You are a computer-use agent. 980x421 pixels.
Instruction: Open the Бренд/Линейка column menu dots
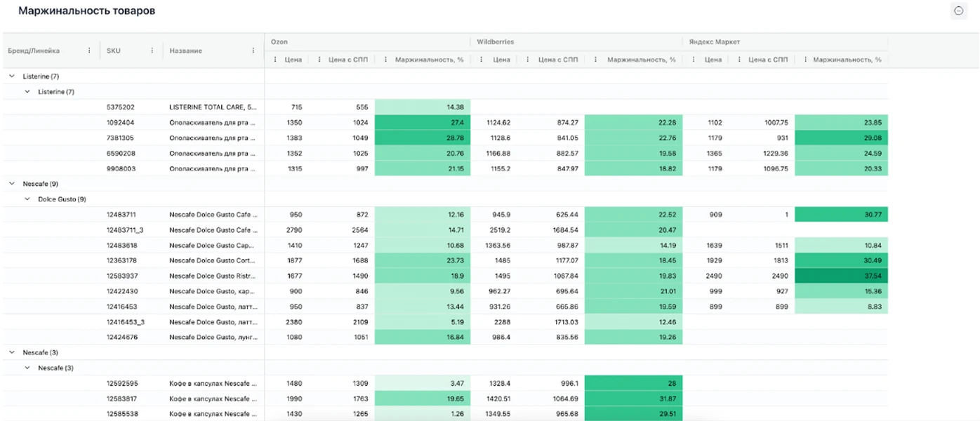(89, 51)
